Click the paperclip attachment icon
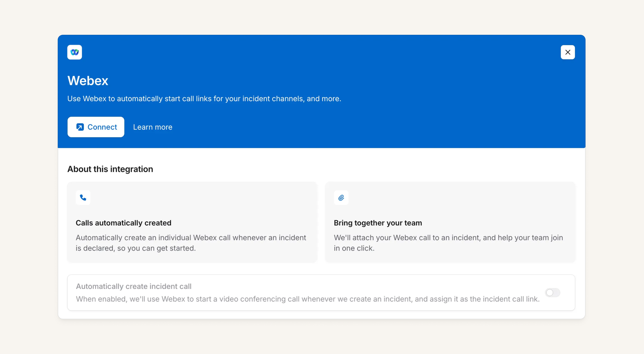This screenshot has height=354, width=644. 341,197
